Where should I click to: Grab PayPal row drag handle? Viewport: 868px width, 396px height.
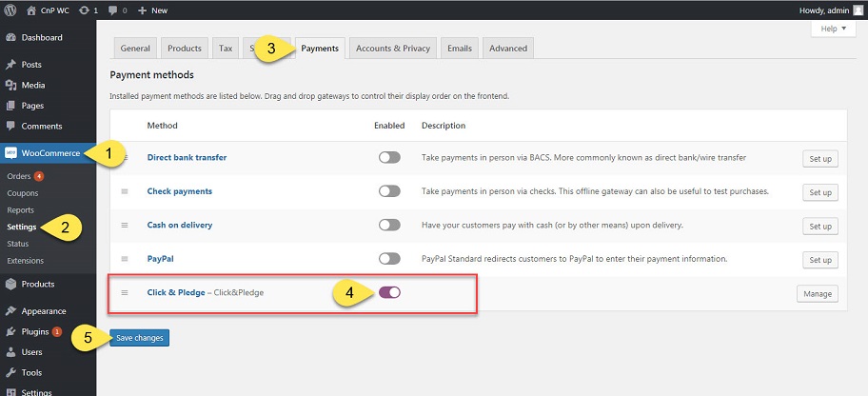(x=125, y=259)
